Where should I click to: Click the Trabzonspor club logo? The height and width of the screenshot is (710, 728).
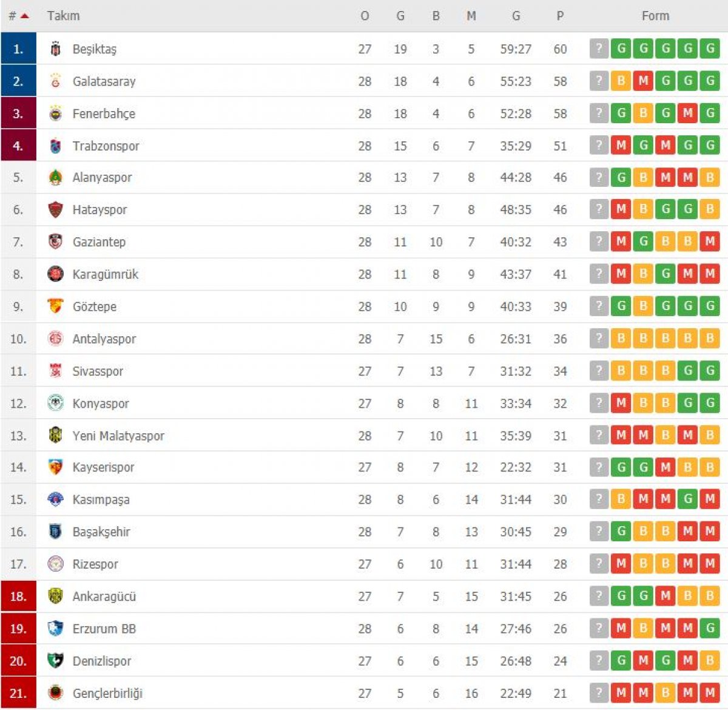[55, 146]
